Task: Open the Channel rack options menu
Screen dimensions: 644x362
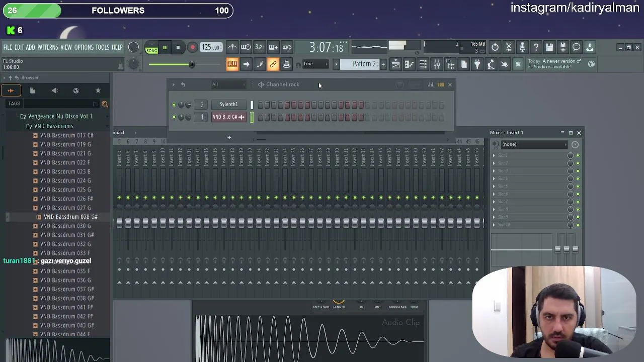Action: (174, 84)
